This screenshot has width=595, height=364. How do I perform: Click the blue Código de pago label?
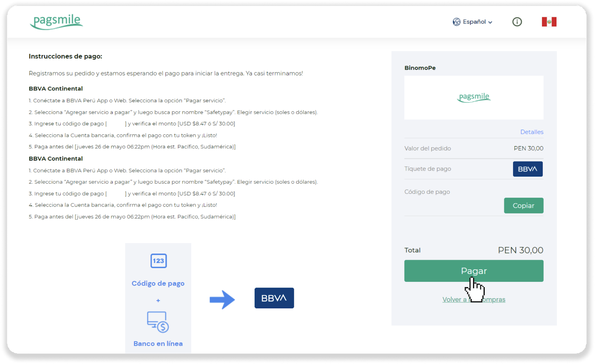click(158, 283)
